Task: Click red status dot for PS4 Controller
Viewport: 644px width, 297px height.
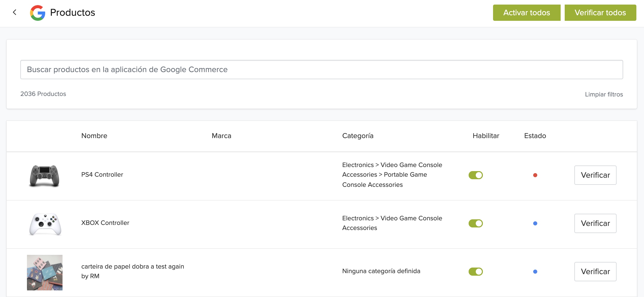Action: pyautogui.click(x=535, y=175)
